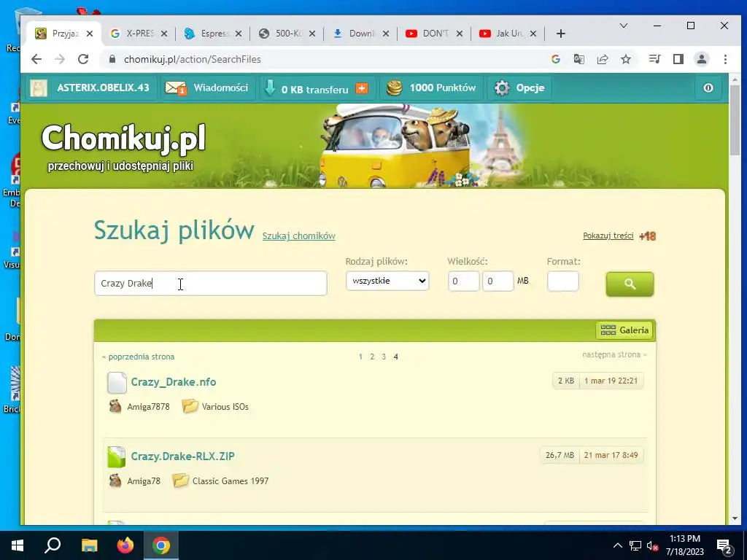
Task: Reload the chomikuj.pl page
Action: (x=83, y=59)
